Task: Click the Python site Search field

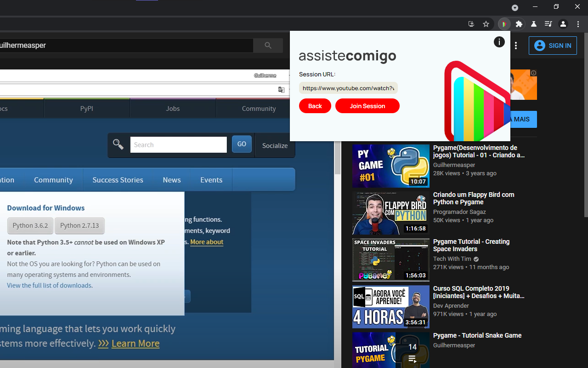Action: pyautogui.click(x=179, y=144)
